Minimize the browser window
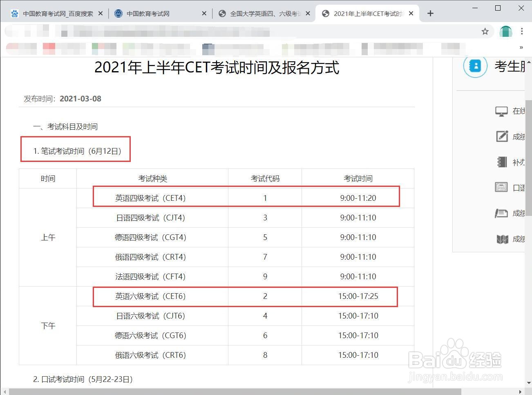The height and width of the screenshot is (395, 532). (475, 8)
